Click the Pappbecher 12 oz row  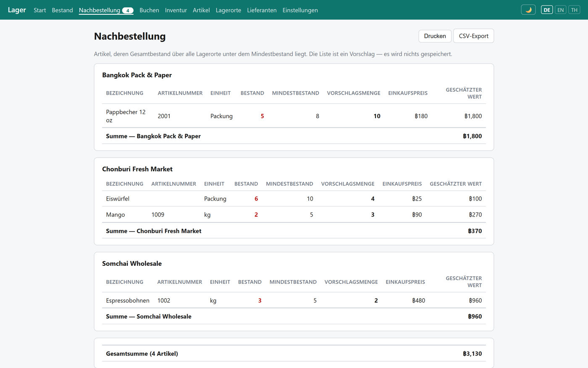[294, 116]
